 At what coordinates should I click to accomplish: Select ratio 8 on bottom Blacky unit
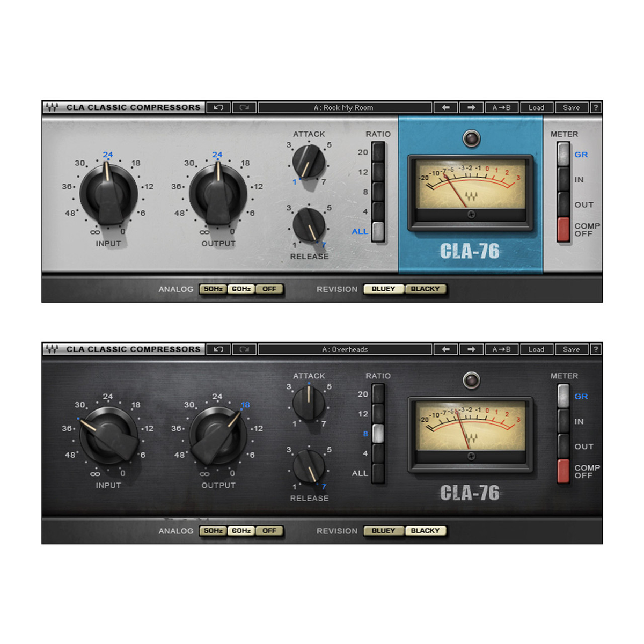tap(378, 434)
